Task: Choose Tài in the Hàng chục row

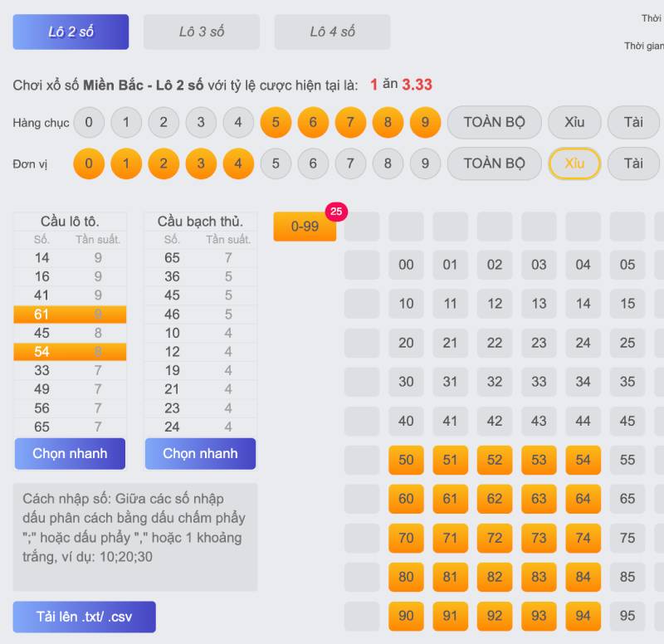Action: 633,123
